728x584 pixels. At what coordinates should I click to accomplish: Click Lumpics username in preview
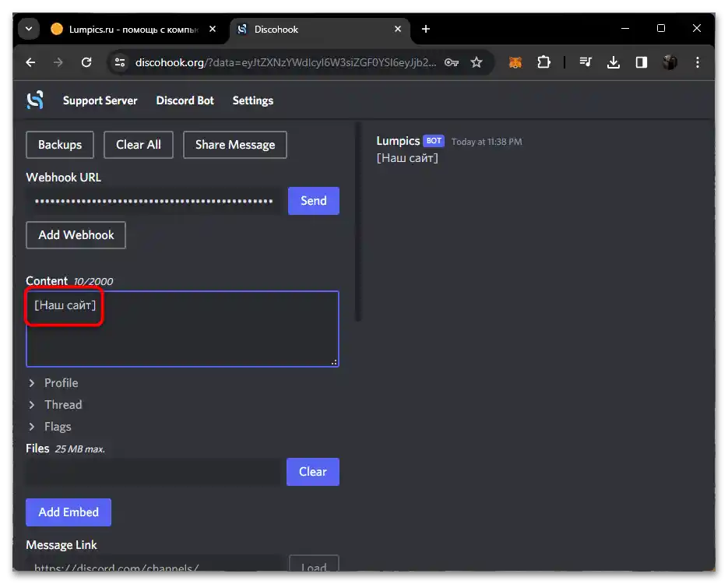(398, 141)
